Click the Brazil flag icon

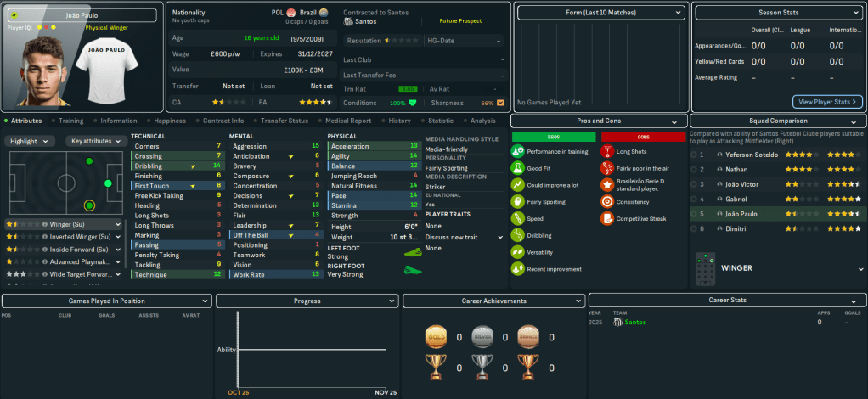[324, 13]
